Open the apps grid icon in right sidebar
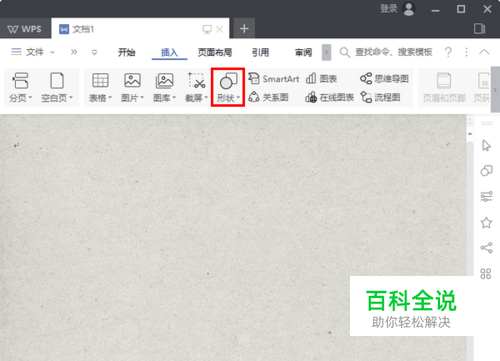The height and width of the screenshot is (361, 500). pos(486,274)
